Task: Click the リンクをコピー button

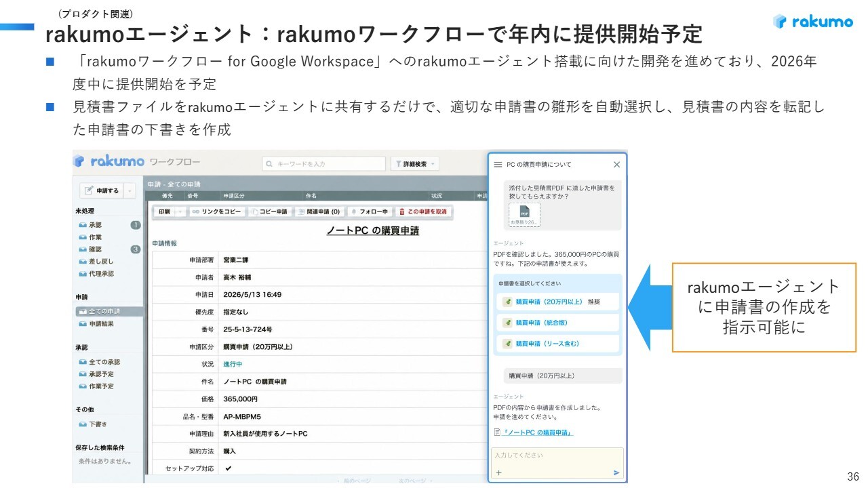Action: [217, 211]
